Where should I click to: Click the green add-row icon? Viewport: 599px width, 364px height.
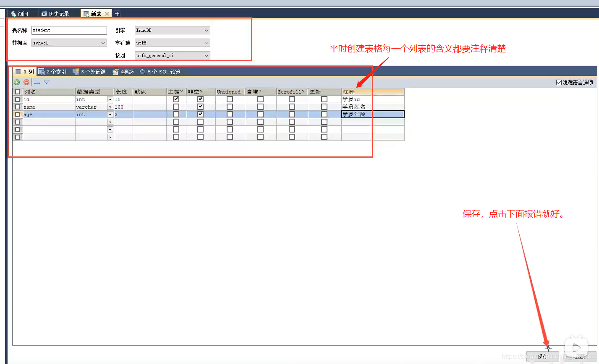pos(17,82)
